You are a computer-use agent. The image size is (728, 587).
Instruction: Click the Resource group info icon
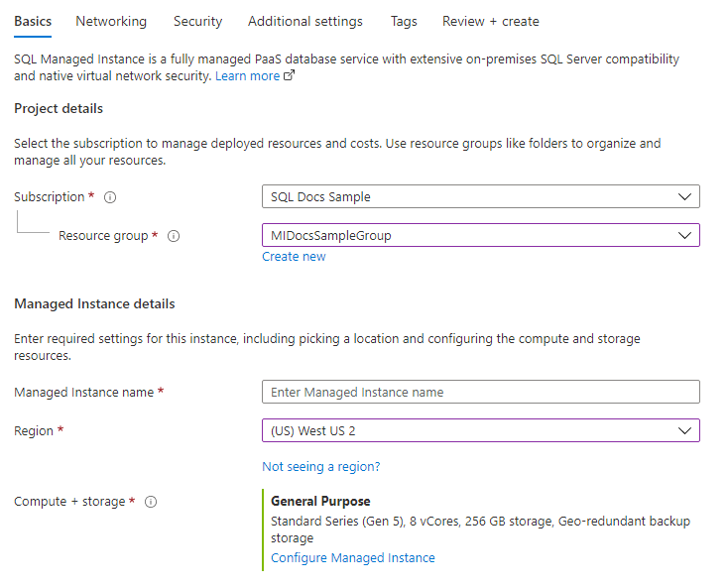(x=174, y=236)
